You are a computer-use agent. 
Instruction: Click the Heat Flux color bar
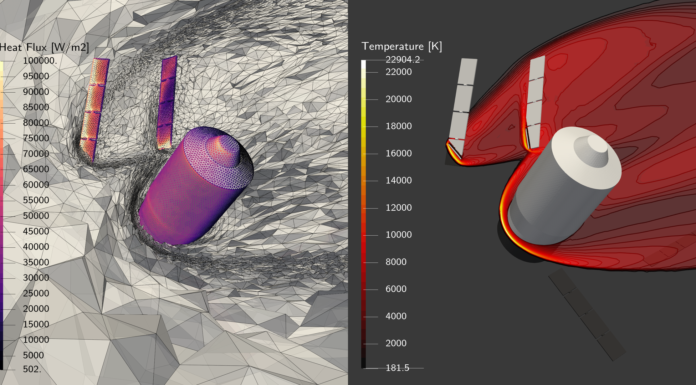[1, 215]
